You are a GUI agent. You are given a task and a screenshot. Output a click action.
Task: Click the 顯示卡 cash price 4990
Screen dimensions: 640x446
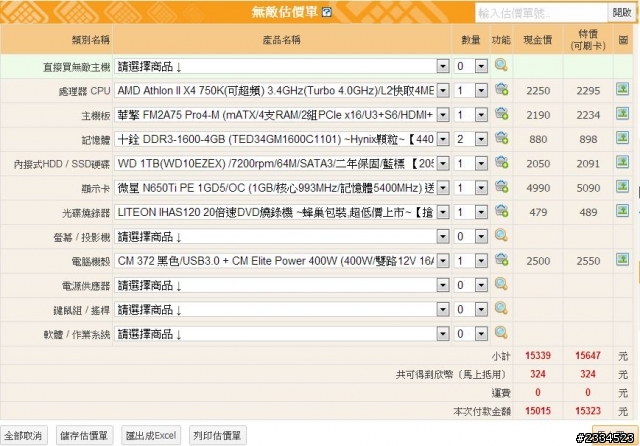click(x=538, y=188)
